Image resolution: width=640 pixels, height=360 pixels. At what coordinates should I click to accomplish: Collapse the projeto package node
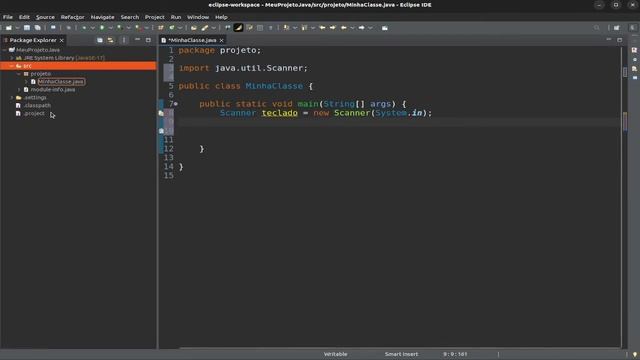[x=19, y=74]
